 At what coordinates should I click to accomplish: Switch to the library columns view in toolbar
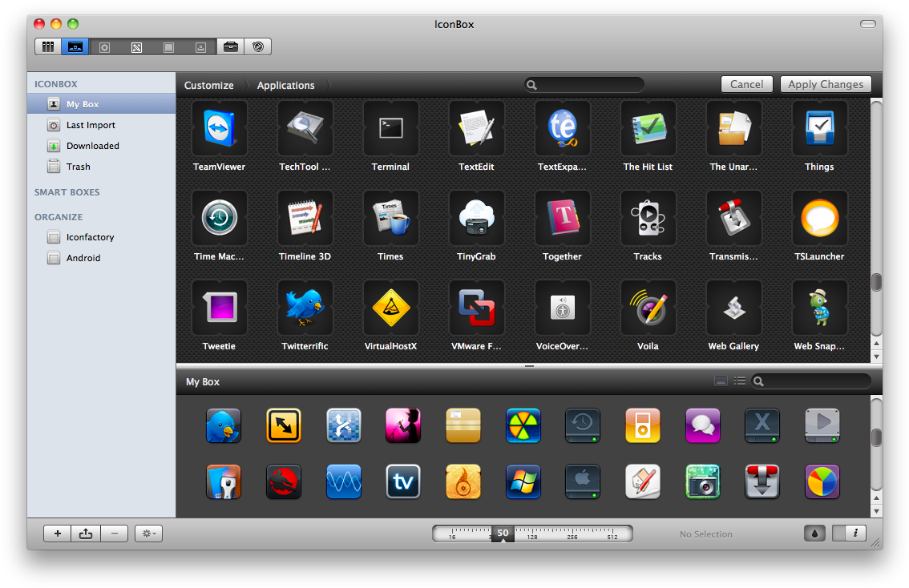48,47
